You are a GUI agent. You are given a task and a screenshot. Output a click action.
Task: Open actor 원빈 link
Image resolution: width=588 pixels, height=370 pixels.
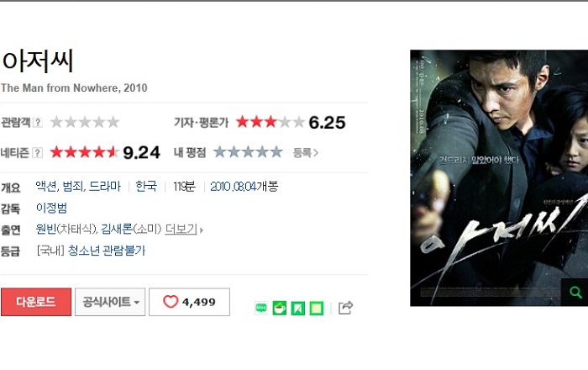[46, 229]
